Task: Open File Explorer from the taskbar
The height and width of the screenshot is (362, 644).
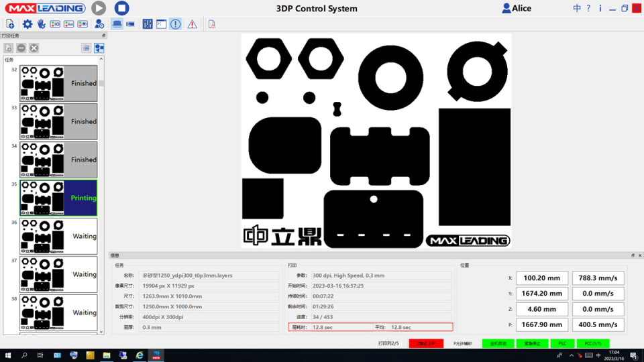Action: pos(107,355)
